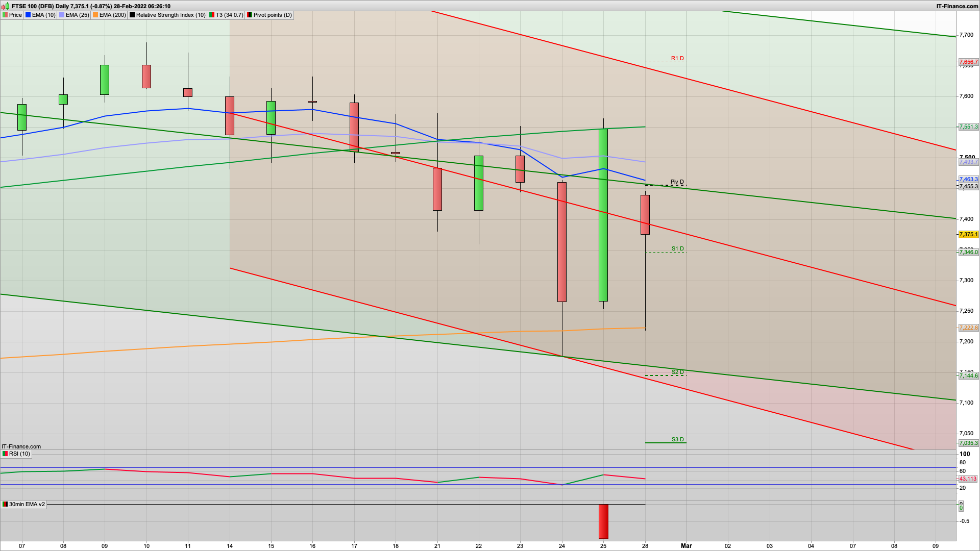Viewport: 980px width, 551px height.
Task: Open the EMA (200) indicator label
Action: tap(113, 15)
